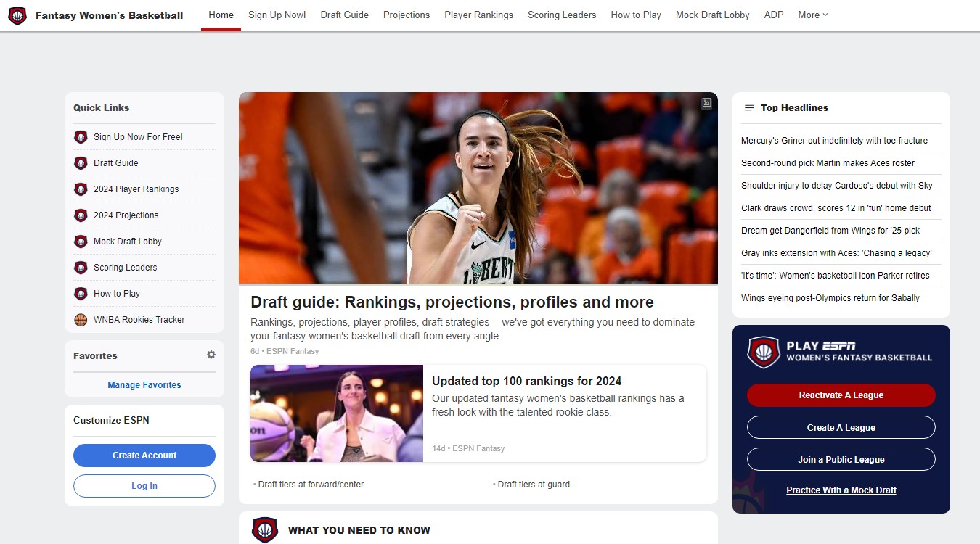Open Practice With a Mock Draft link
980x544 pixels.
click(x=841, y=490)
